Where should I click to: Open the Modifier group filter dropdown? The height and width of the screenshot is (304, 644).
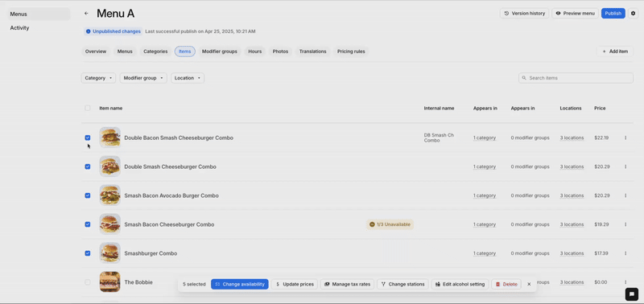[x=143, y=78]
